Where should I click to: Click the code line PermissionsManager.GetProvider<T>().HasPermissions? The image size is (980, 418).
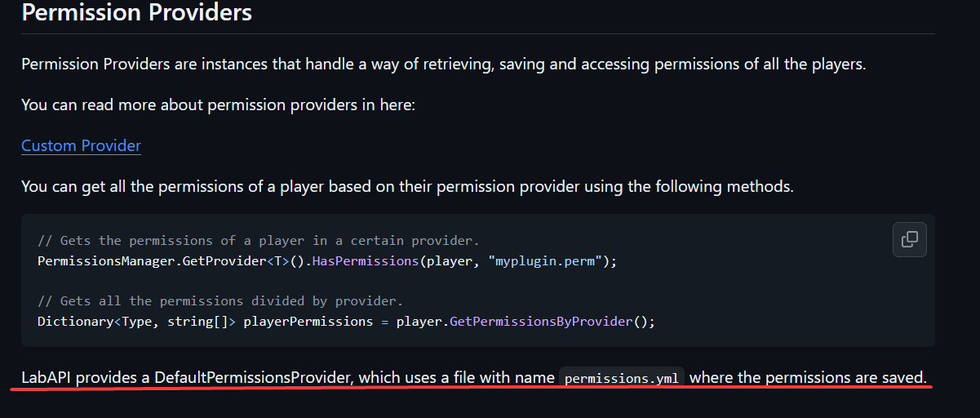coord(327,261)
